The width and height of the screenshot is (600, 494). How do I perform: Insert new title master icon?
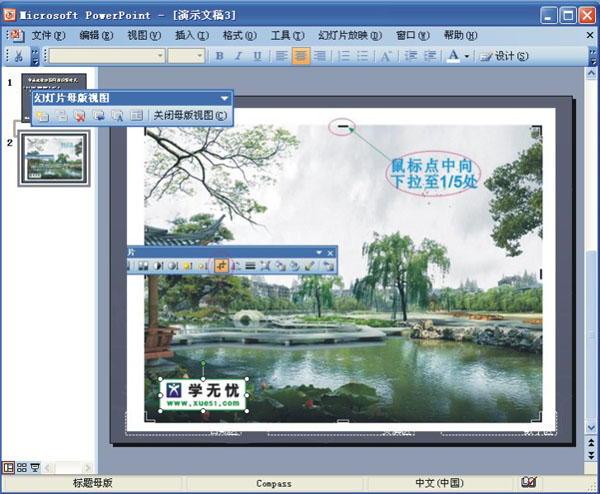tap(61, 116)
